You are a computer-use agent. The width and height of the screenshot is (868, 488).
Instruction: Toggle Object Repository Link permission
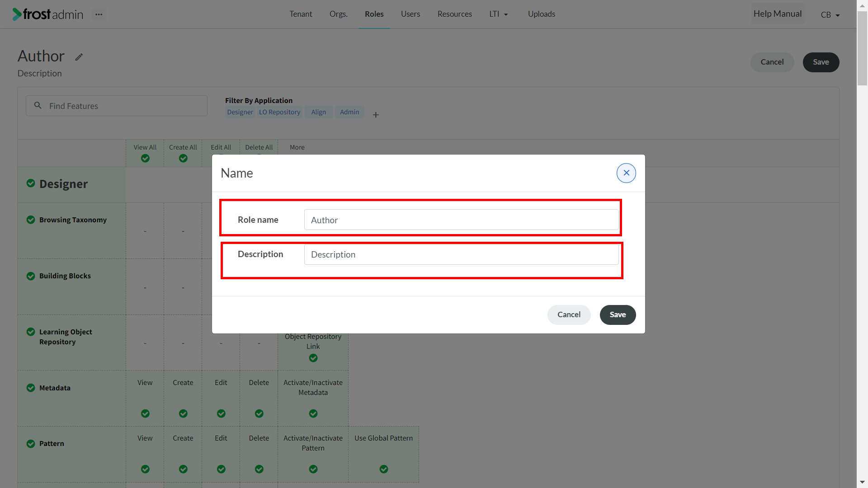point(313,358)
